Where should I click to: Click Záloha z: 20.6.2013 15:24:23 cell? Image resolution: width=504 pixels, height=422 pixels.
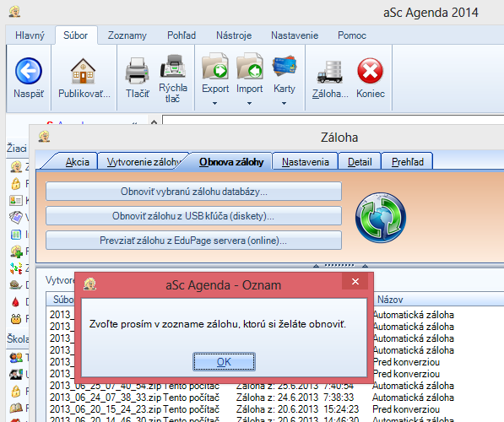[297, 409]
